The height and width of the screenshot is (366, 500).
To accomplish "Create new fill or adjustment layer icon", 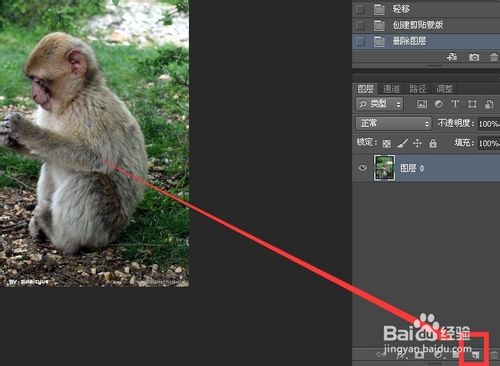I will click(x=438, y=355).
